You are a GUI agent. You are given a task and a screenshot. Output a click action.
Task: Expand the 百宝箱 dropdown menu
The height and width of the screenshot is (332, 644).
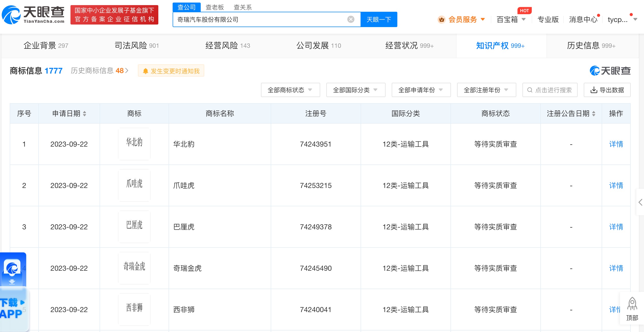pos(523,19)
